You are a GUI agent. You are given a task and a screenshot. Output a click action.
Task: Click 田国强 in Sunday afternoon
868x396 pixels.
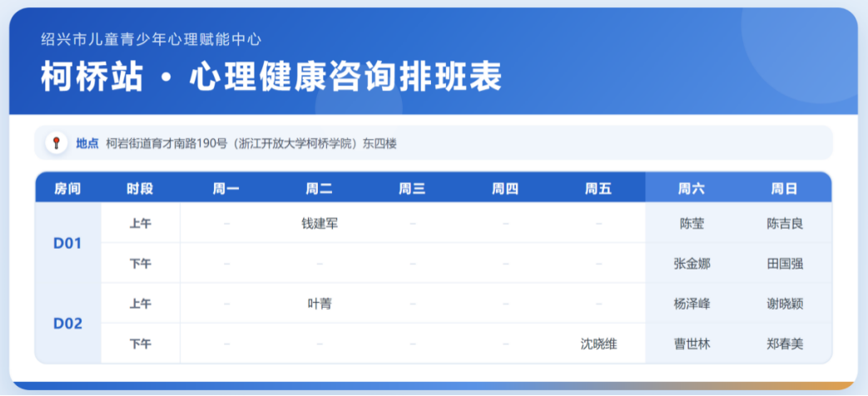(785, 264)
